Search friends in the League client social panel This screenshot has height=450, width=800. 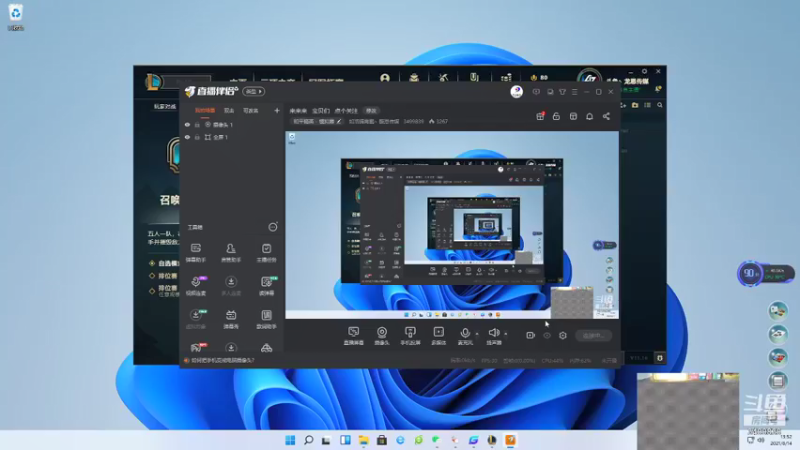[660, 105]
